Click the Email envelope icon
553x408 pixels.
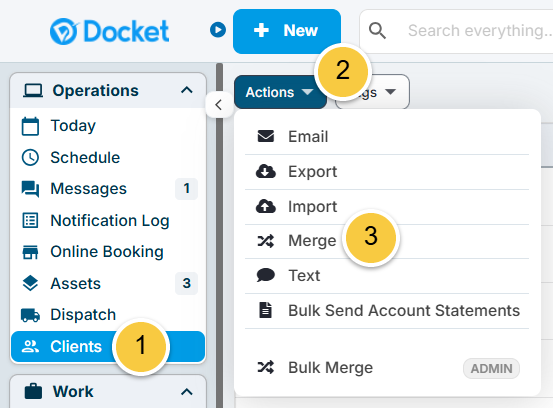click(266, 136)
